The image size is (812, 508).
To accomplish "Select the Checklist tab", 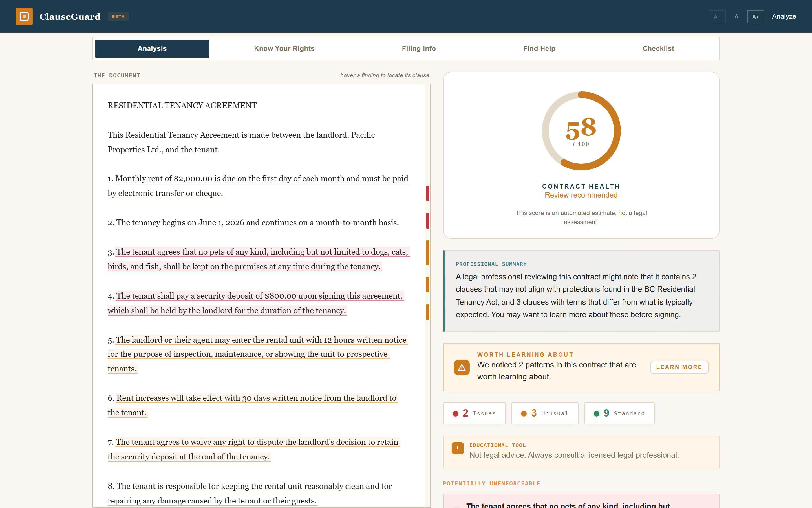I will (x=658, y=48).
